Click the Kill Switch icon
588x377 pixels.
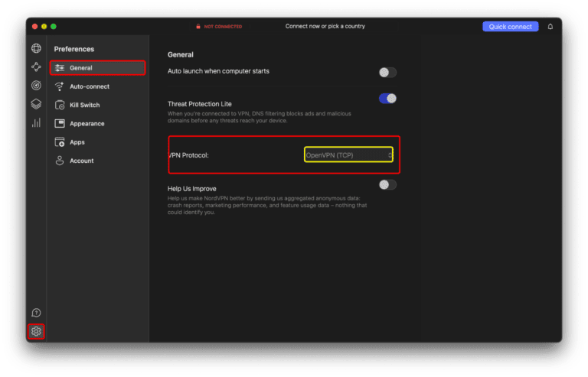pyautogui.click(x=60, y=106)
